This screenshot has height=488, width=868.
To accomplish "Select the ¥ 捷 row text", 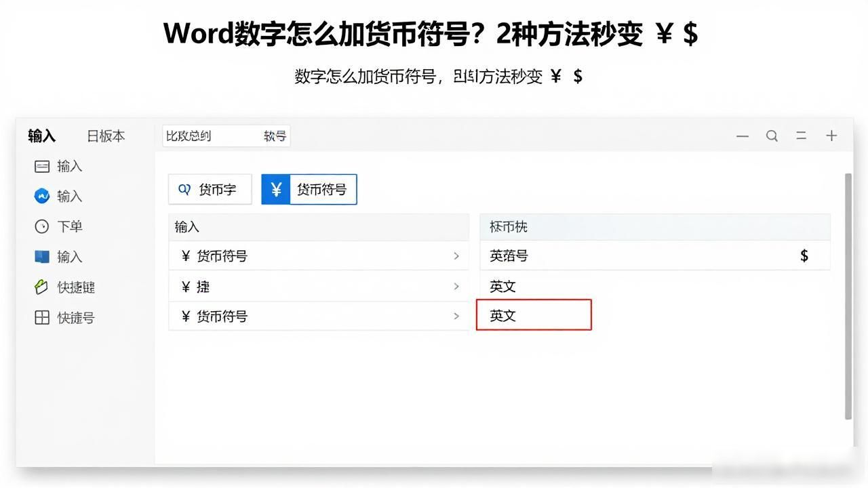I will click(195, 287).
